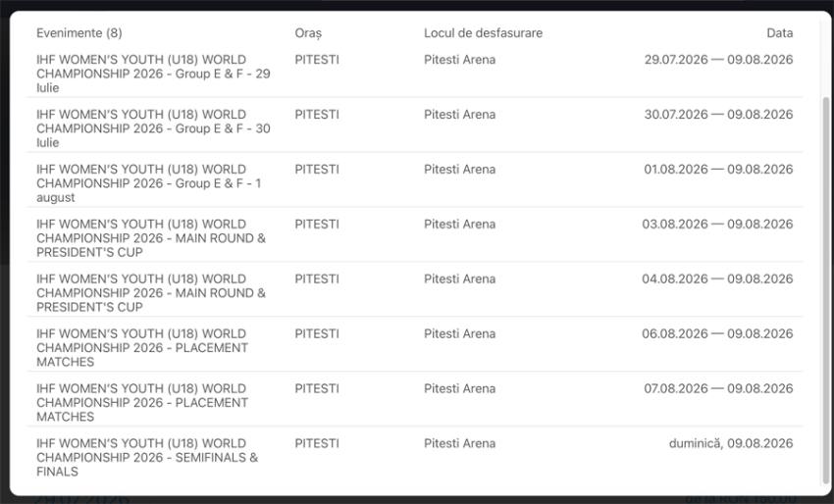Click the vertical scrollbar of the events list

[825, 290]
